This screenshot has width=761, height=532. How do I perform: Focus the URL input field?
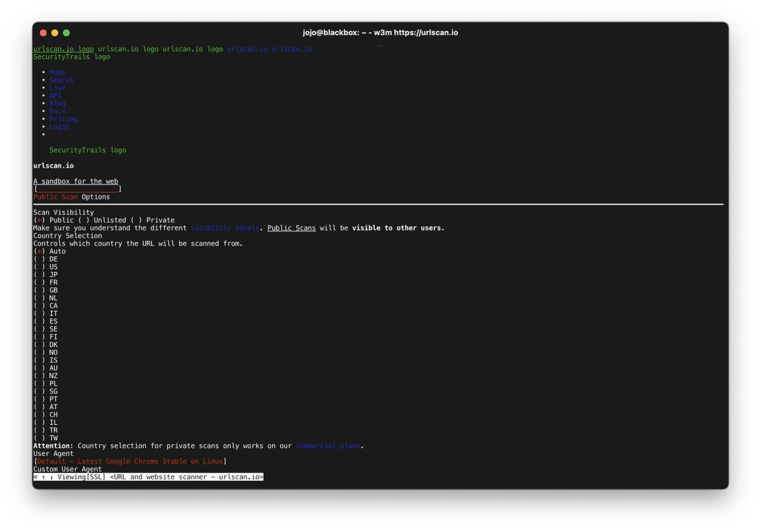(77, 189)
